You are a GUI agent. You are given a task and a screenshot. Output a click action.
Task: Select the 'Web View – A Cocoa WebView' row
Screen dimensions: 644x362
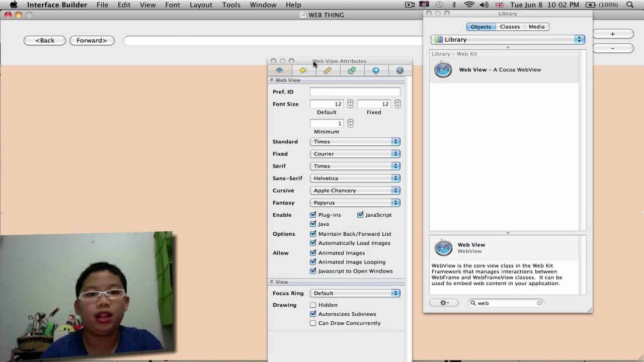coord(504,70)
